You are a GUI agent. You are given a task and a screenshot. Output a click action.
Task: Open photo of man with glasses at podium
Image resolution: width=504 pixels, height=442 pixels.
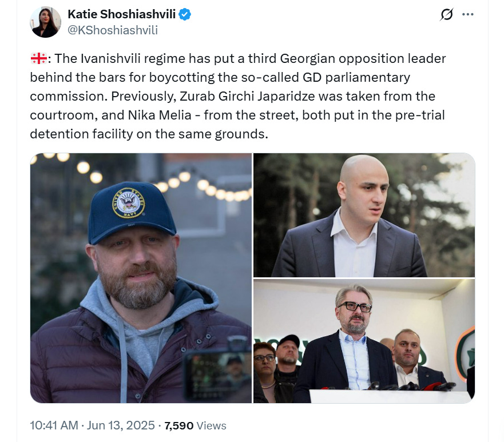pos(364,341)
